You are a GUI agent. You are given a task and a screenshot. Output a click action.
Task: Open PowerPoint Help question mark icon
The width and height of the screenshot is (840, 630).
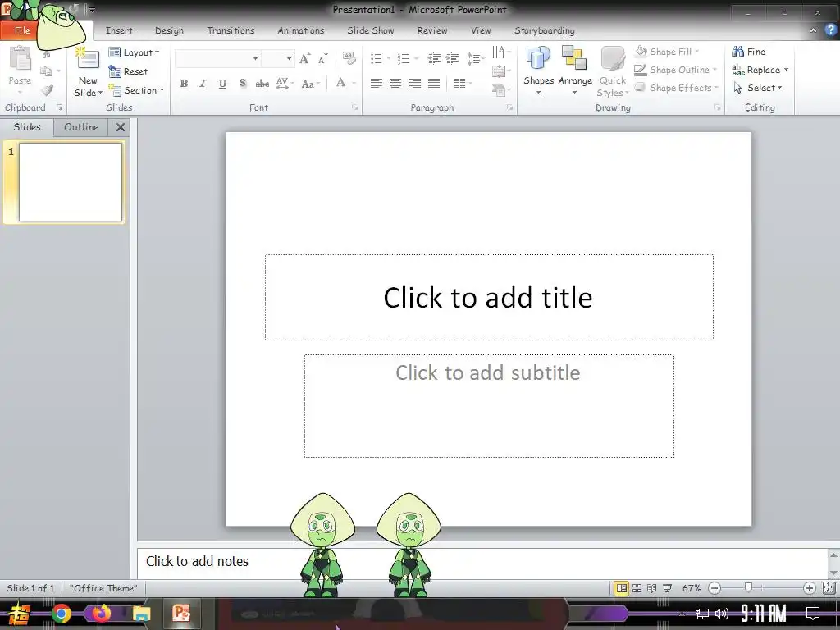831,30
